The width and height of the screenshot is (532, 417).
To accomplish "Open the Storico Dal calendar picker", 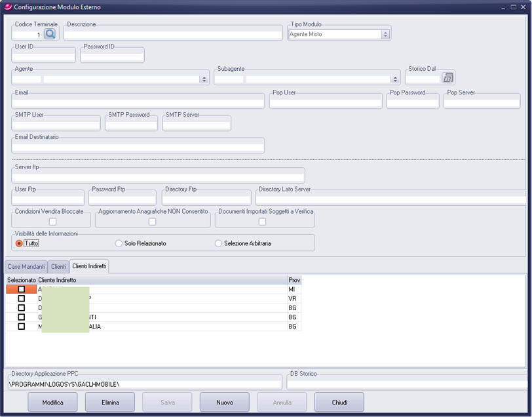I will click(448, 78).
